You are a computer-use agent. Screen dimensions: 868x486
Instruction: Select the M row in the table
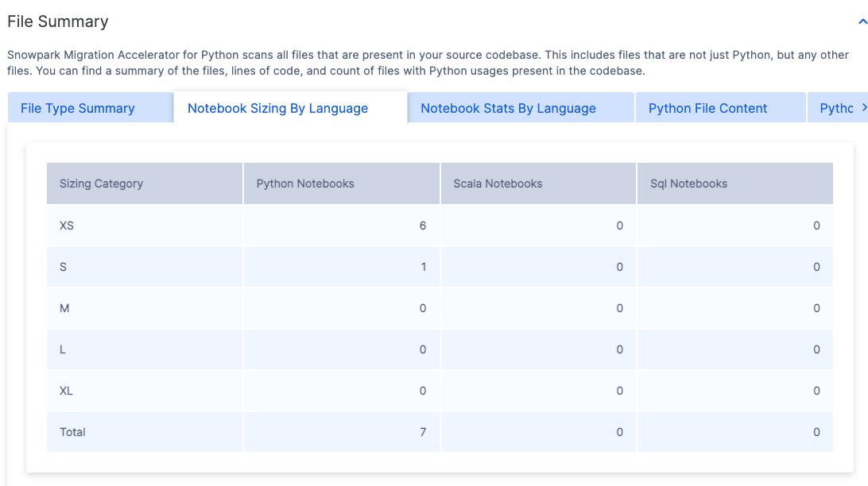point(64,308)
